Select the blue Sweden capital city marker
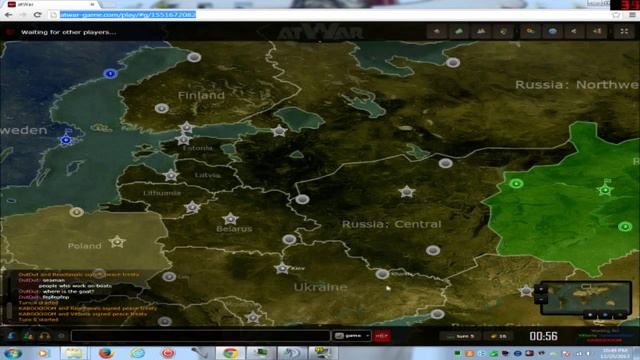The width and height of the screenshot is (640, 360). [x=66, y=140]
